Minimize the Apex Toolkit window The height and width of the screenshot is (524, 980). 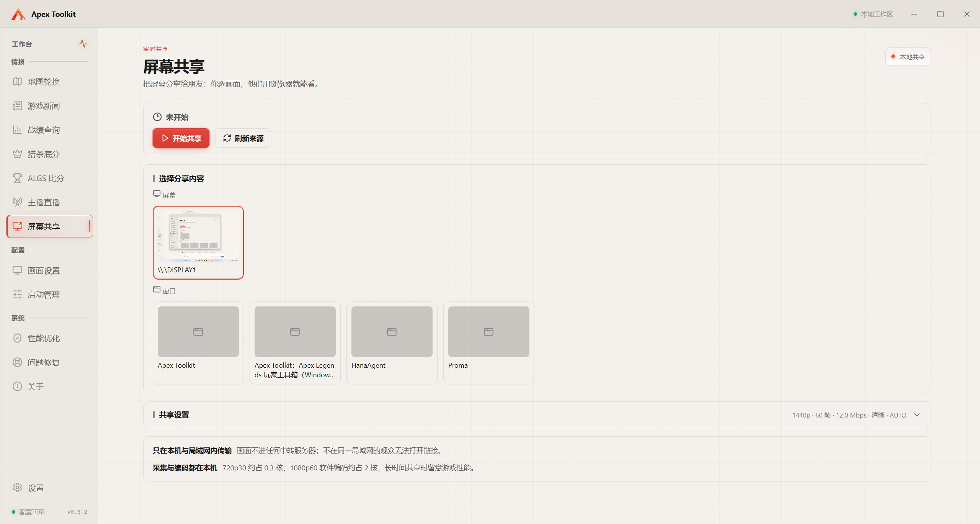(914, 14)
